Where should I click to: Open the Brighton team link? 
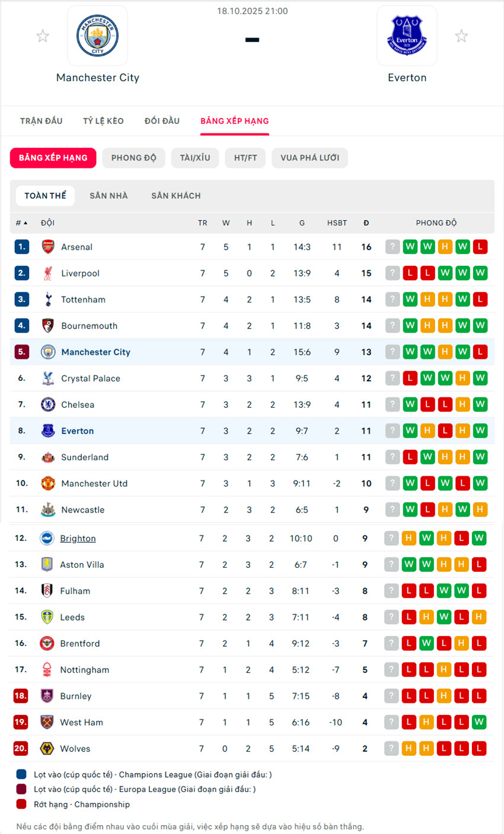tap(78, 539)
